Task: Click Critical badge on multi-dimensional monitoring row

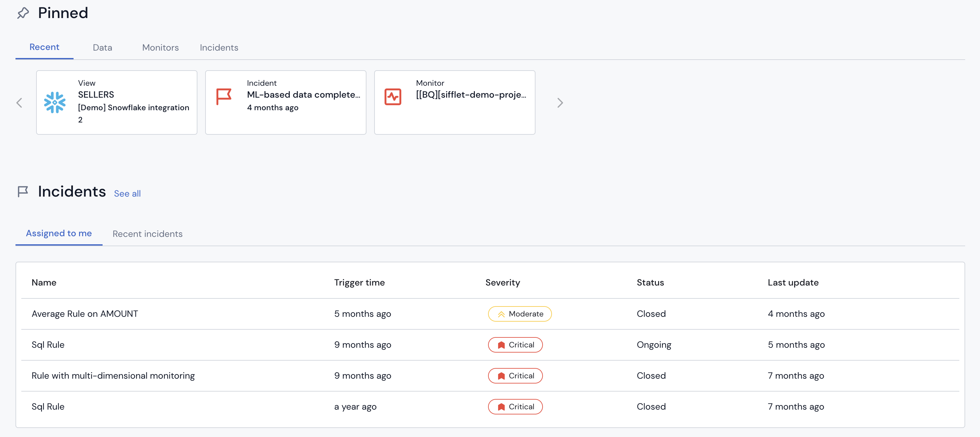Action: pos(515,375)
